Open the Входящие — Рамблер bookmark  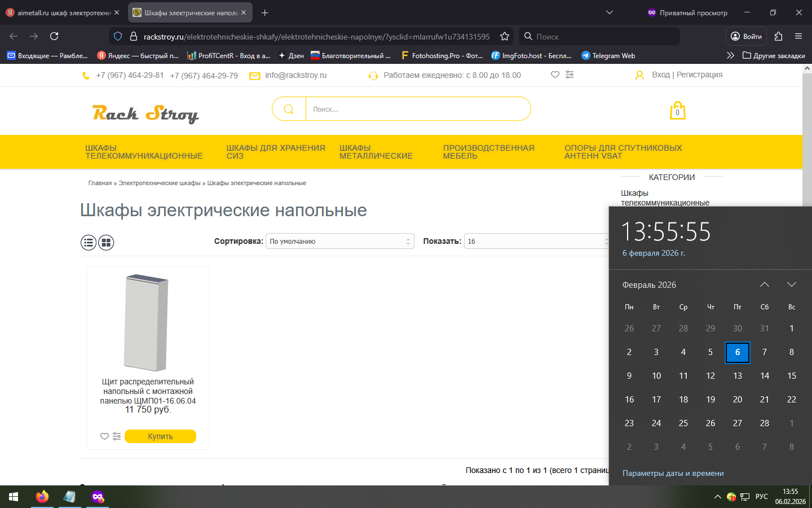[x=47, y=55]
